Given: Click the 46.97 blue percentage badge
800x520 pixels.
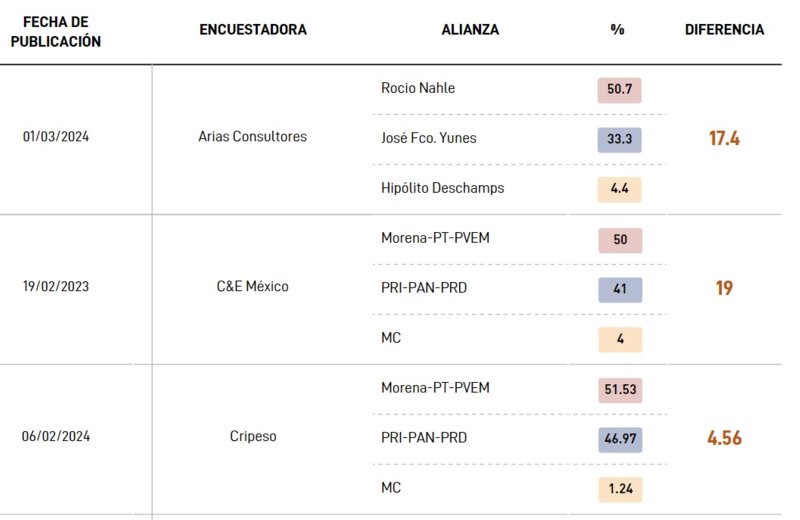Looking at the screenshot, I should [620, 439].
